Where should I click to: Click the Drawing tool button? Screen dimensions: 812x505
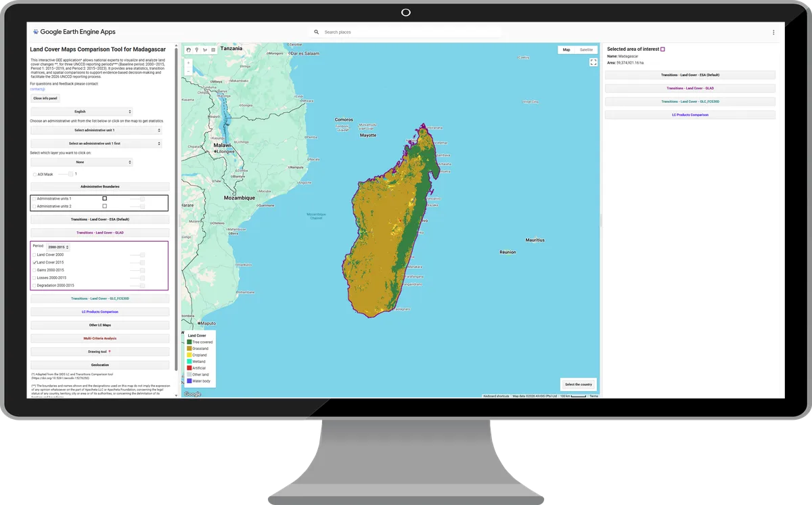tap(100, 351)
